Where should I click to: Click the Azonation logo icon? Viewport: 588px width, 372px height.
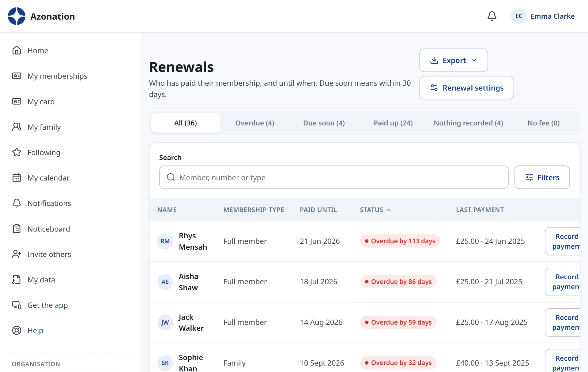(x=17, y=16)
